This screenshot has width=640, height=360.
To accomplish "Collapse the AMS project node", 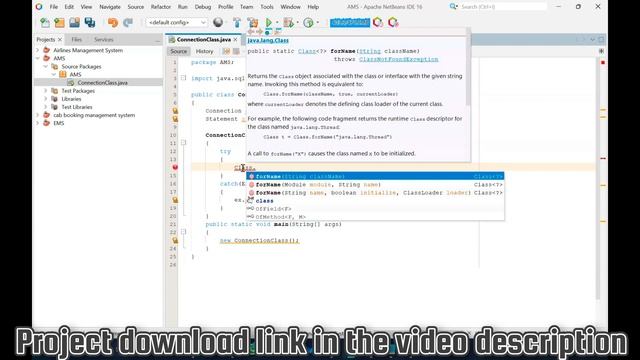I will tap(38, 58).
